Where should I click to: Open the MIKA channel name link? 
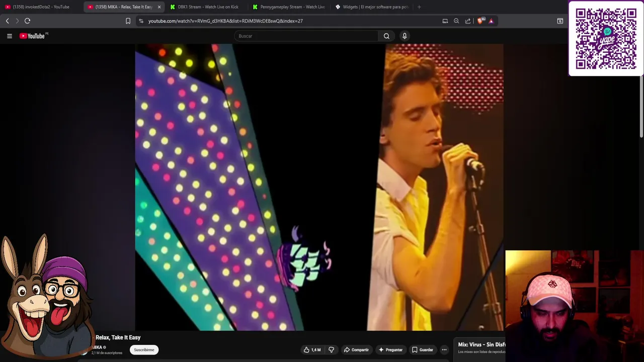coord(99,347)
